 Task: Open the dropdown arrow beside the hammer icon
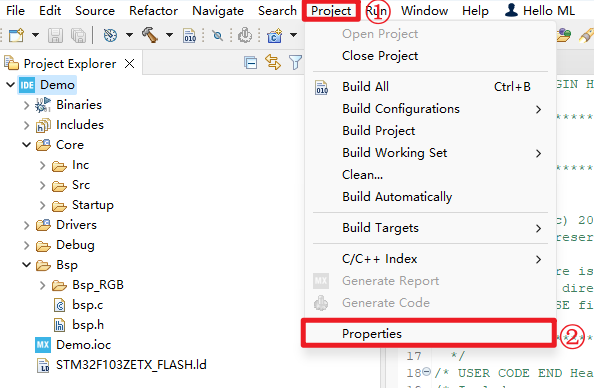[169, 35]
